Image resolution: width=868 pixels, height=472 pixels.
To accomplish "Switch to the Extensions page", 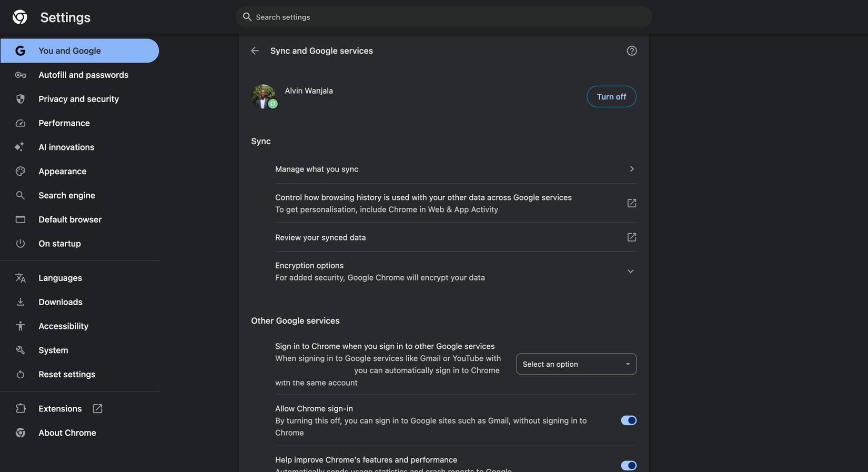I will click(60, 408).
